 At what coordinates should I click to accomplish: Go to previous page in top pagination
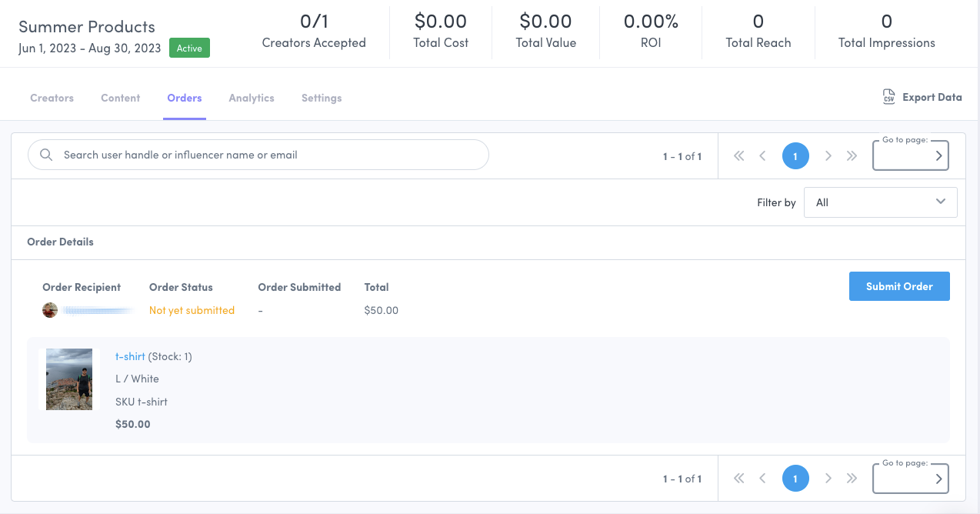click(762, 155)
